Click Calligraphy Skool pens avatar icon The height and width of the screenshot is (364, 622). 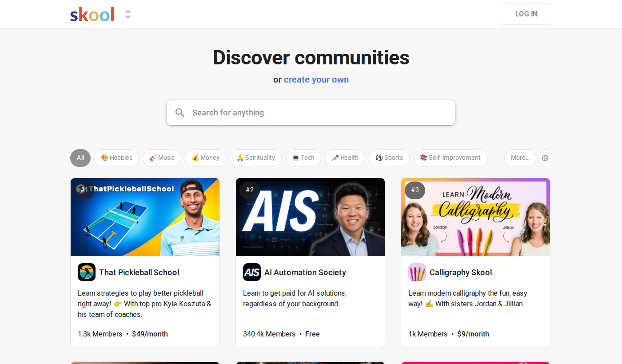(417, 272)
